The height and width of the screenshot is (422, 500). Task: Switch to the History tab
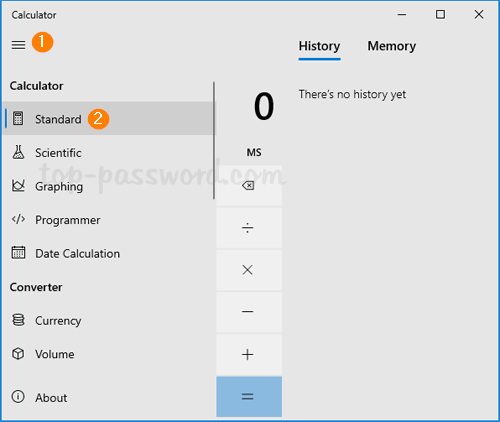pos(319,46)
